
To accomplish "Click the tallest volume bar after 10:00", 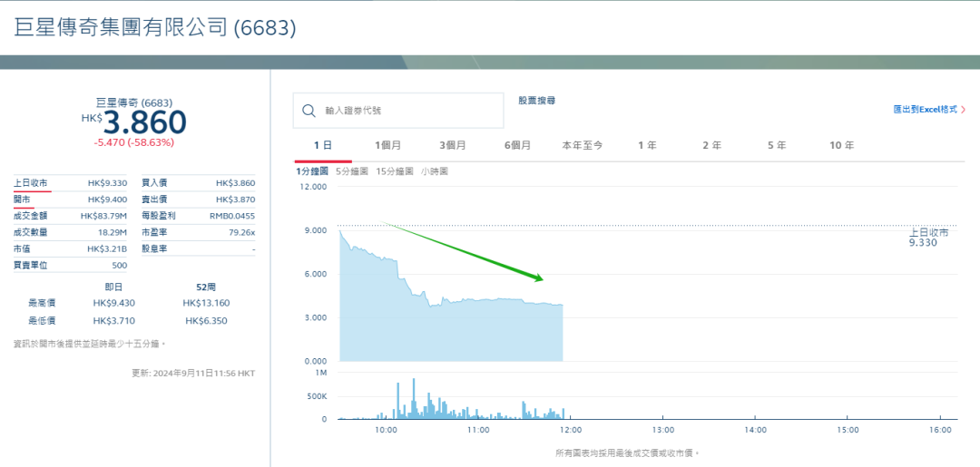I will point(413,398).
